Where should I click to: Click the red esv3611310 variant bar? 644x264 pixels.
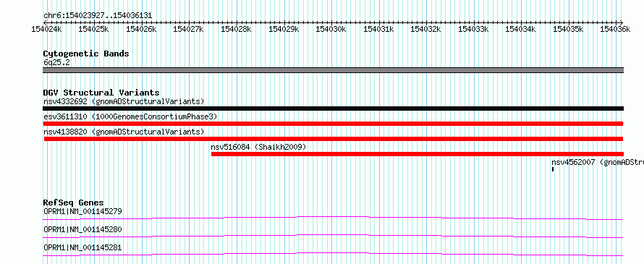click(x=334, y=124)
